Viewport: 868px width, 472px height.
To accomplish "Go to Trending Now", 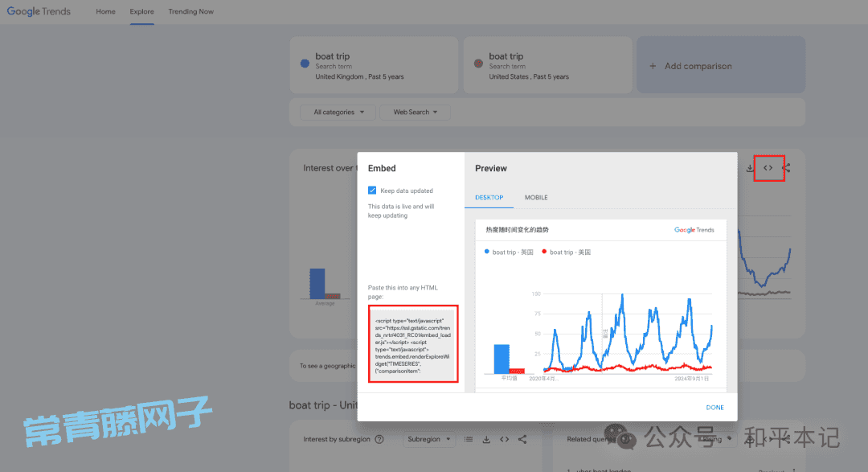I will tap(191, 11).
